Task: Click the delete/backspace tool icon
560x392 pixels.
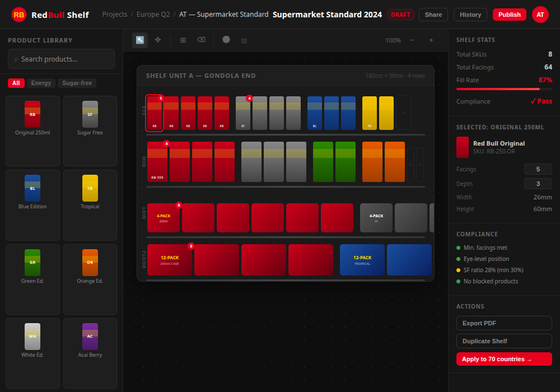Action: (x=202, y=40)
